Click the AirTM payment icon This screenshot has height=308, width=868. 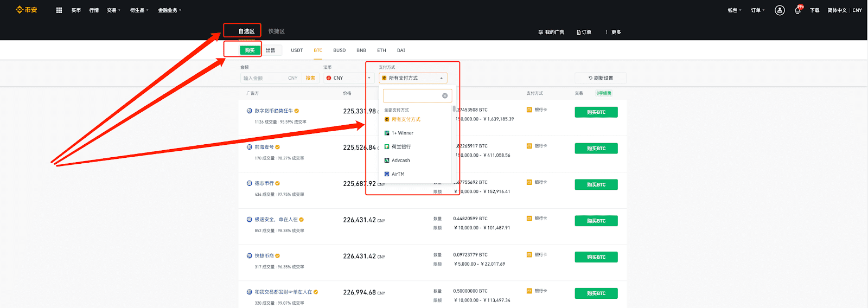click(x=387, y=174)
